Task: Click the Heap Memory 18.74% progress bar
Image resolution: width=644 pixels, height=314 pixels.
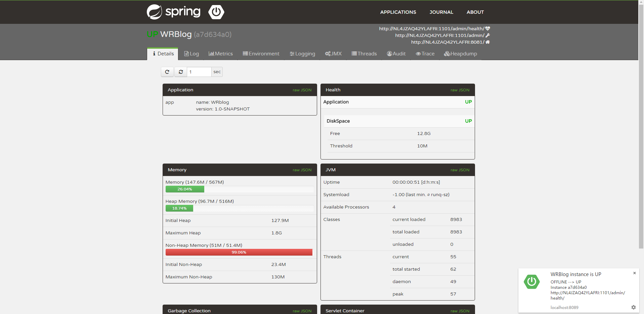Action: tap(179, 208)
